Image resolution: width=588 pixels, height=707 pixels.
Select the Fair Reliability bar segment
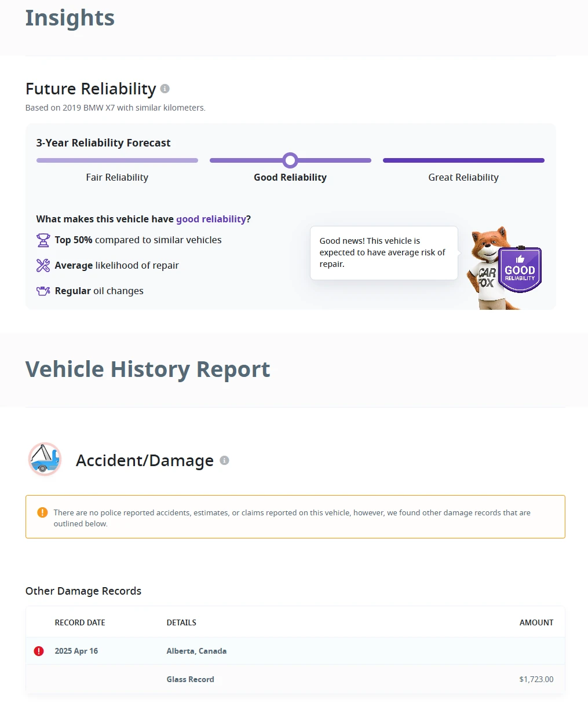tap(117, 160)
